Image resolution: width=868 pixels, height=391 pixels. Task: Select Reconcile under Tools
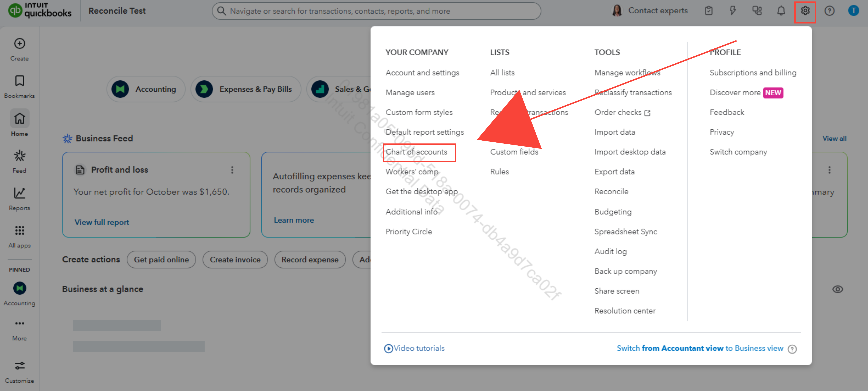coord(611,192)
